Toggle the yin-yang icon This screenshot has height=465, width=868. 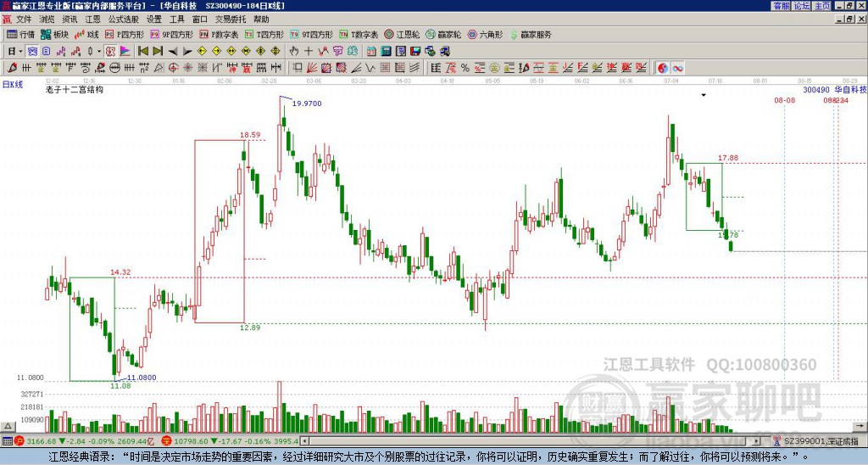click(x=663, y=68)
